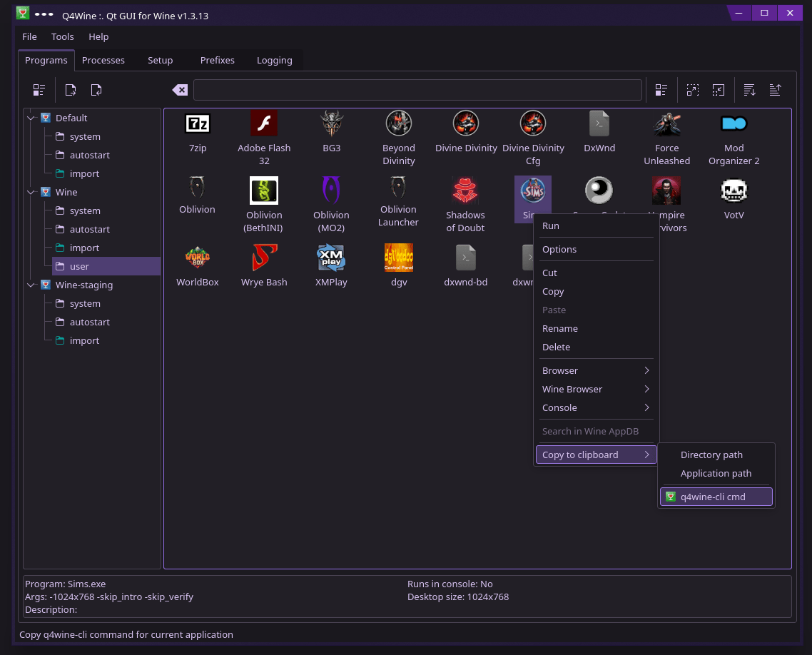Switch to the Prefixes tab
This screenshot has width=812, height=655.
[x=218, y=61]
